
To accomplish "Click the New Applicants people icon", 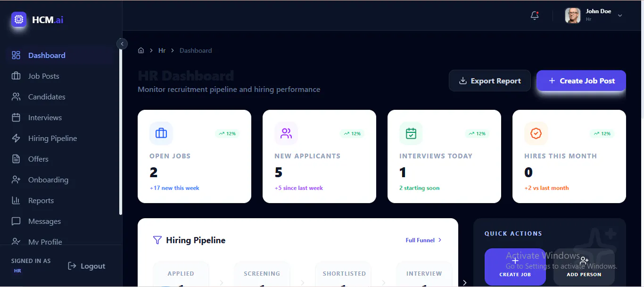I will click(x=286, y=133).
